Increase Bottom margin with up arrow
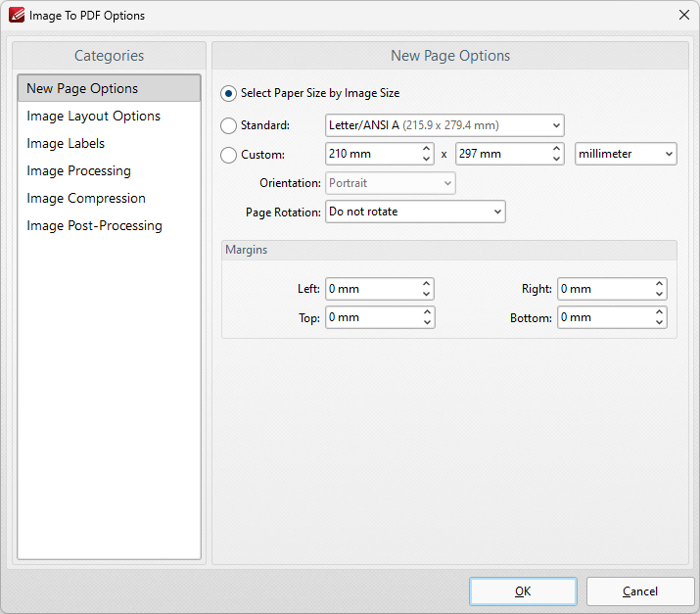The width and height of the screenshot is (700, 614). [x=659, y=311]
